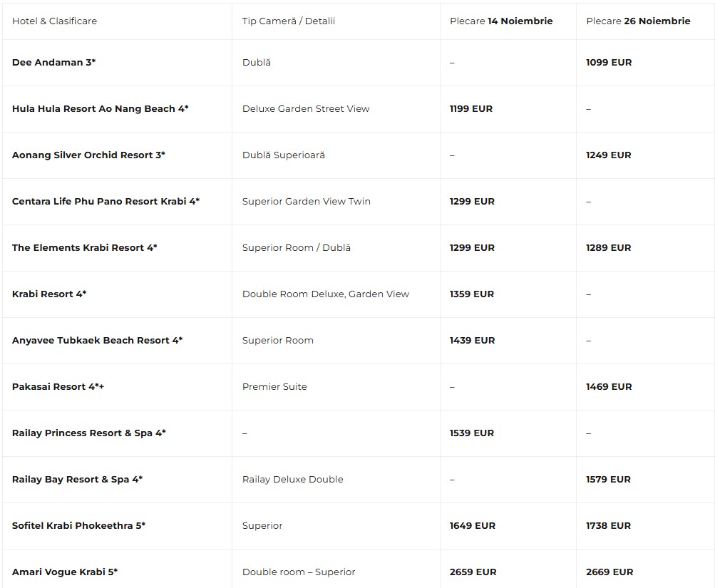Screen dimensions: 715x588
Task: Select Sofitel Krabi Phokeethra 5* hotel
Action: (x=78, y=525)
